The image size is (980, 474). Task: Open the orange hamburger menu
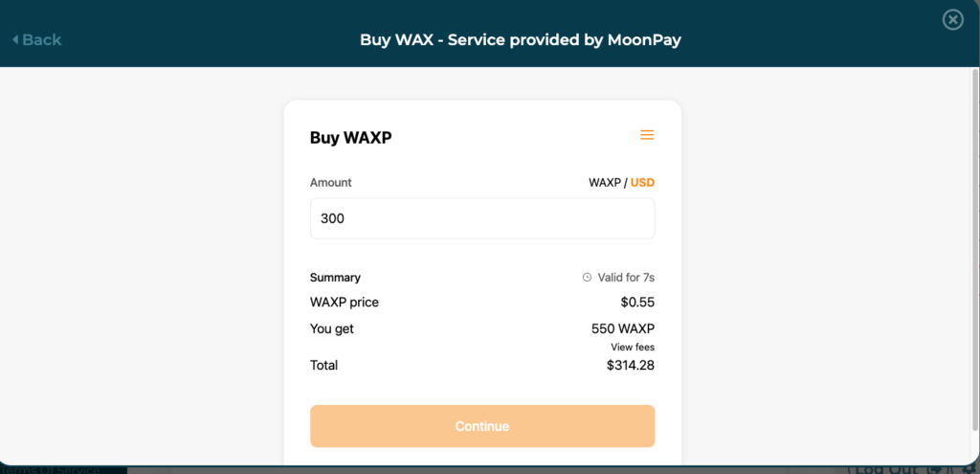(647, 135)
